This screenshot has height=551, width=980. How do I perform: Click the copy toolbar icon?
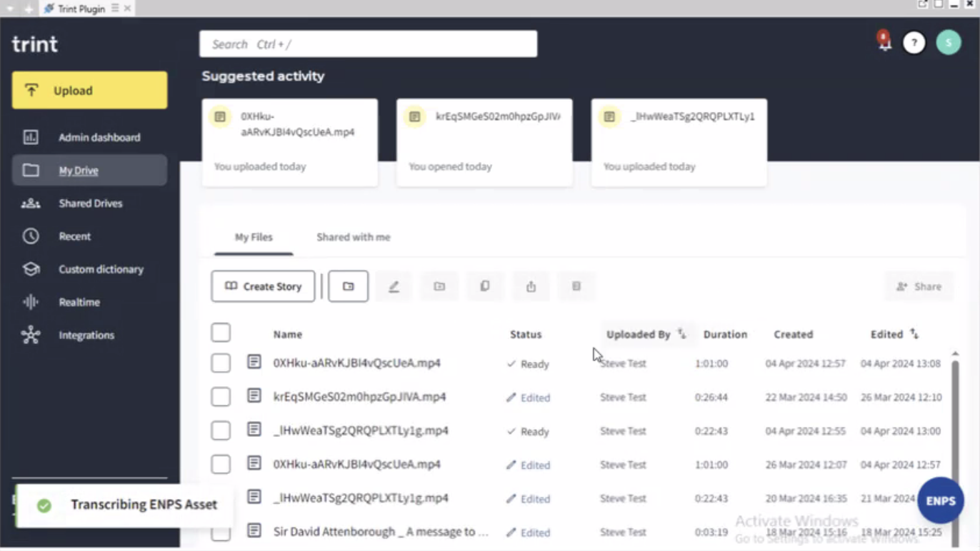click(x=485, y=286)
